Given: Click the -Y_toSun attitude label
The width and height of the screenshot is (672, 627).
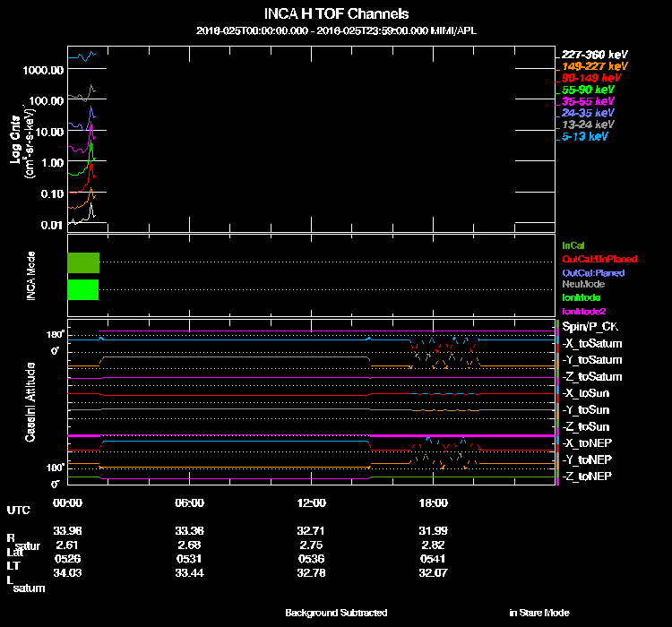Looking at the screenshot, I should 587,410.
